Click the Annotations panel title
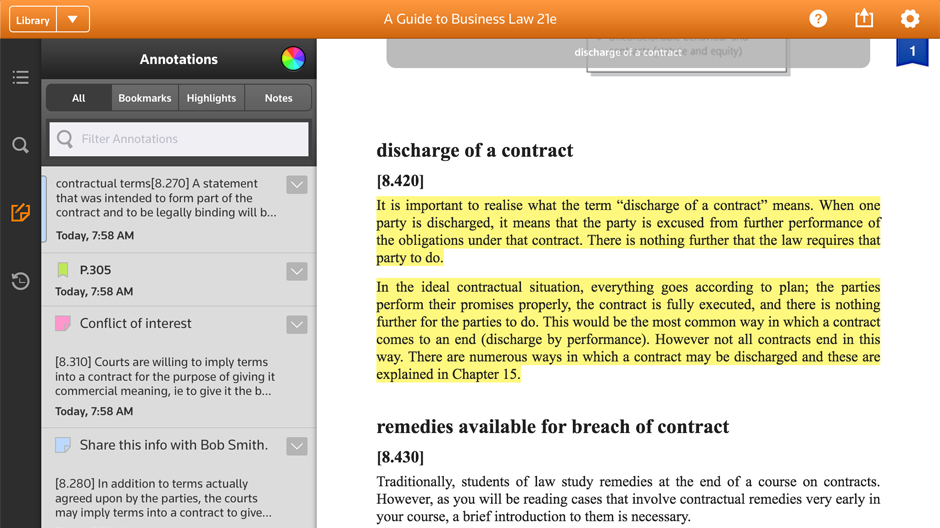 [179, 59]
